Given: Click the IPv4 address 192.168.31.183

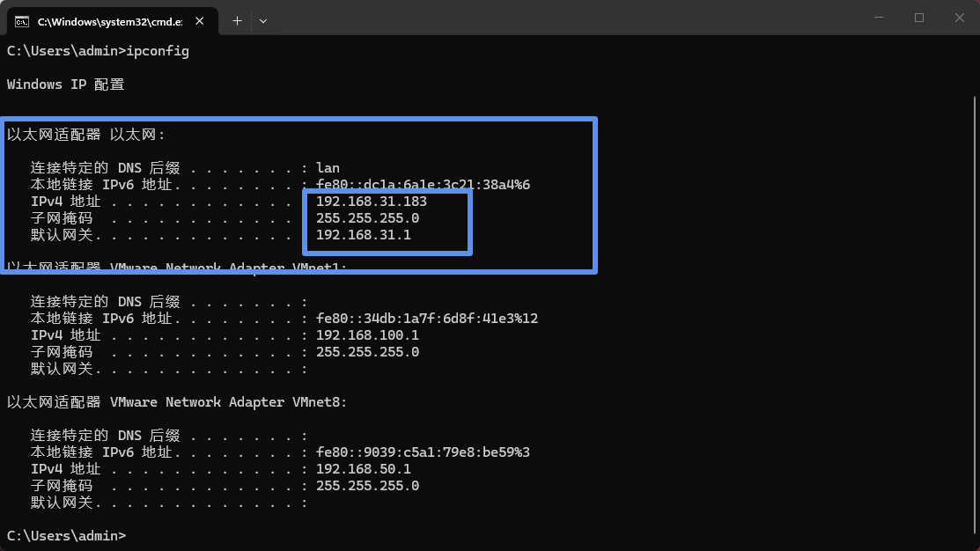Looking at the screenshot, I should point(371,202).
